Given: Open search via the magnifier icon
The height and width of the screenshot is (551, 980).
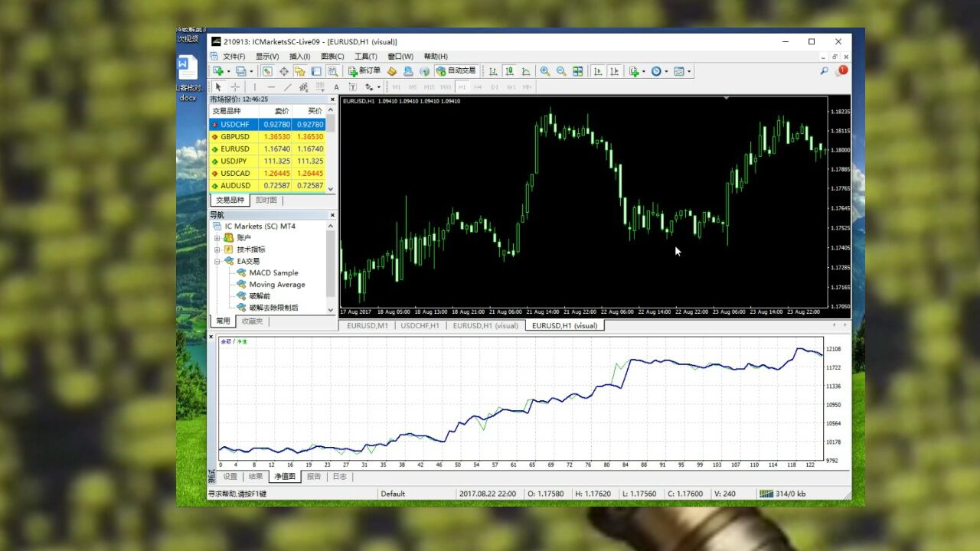Looking at the screenshot, I should pos(824,71).
